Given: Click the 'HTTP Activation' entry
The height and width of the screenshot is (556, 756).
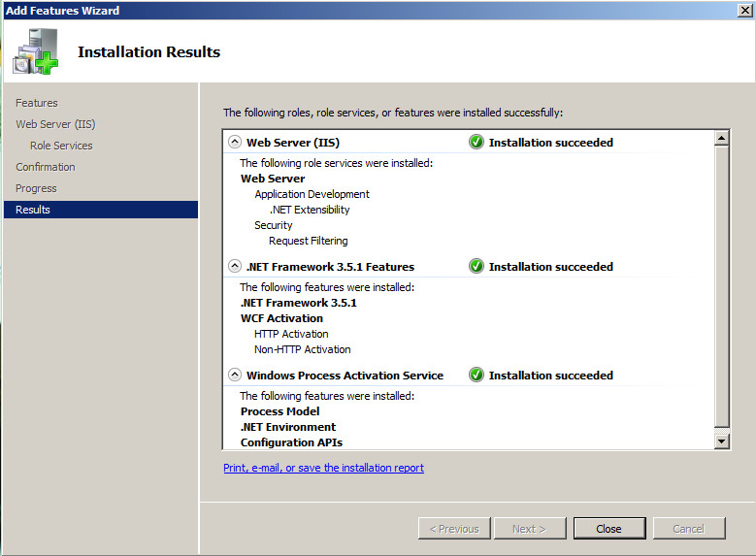Looking at the screenshot, I should [291, 334].
